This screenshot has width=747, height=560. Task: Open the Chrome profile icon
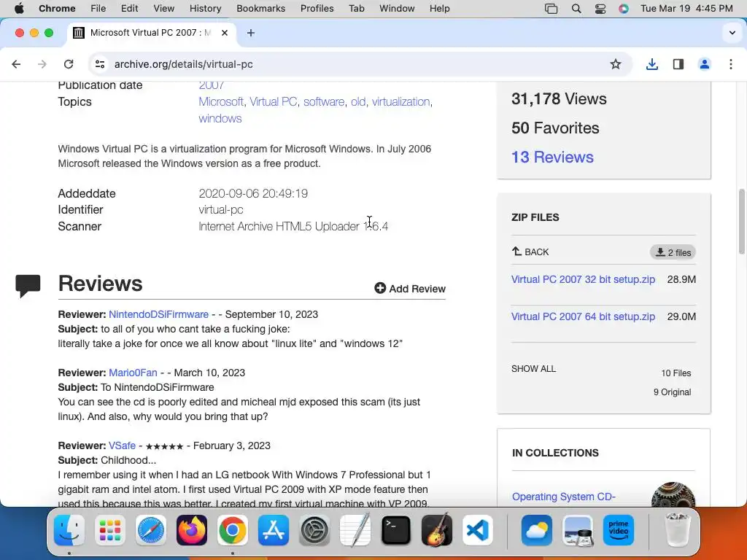pyautogui.click(x=705, y=64)
